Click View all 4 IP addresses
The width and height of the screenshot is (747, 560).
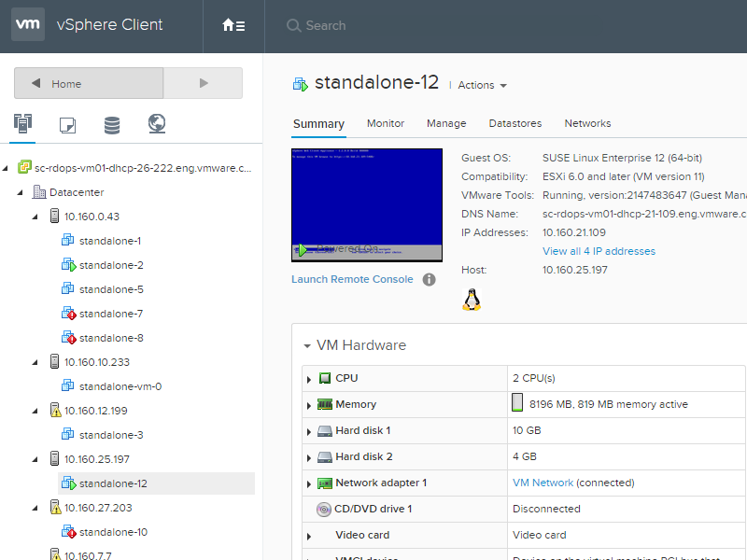tap(599, 251)
